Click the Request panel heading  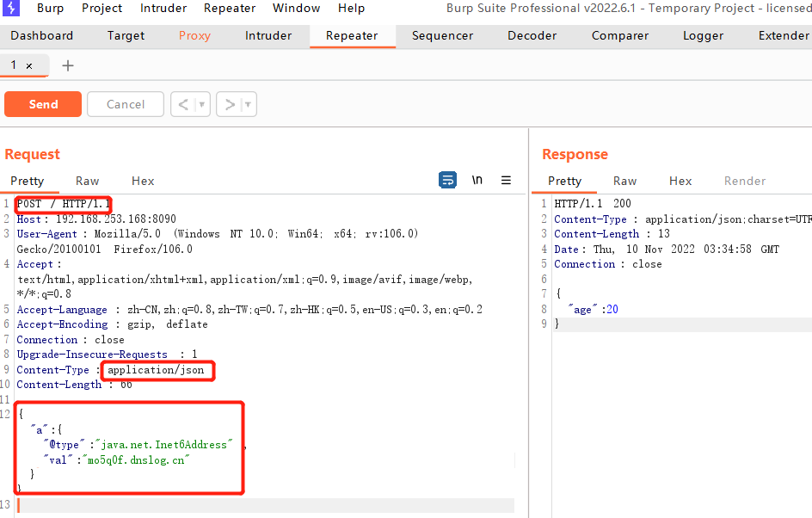pos(32,154)
